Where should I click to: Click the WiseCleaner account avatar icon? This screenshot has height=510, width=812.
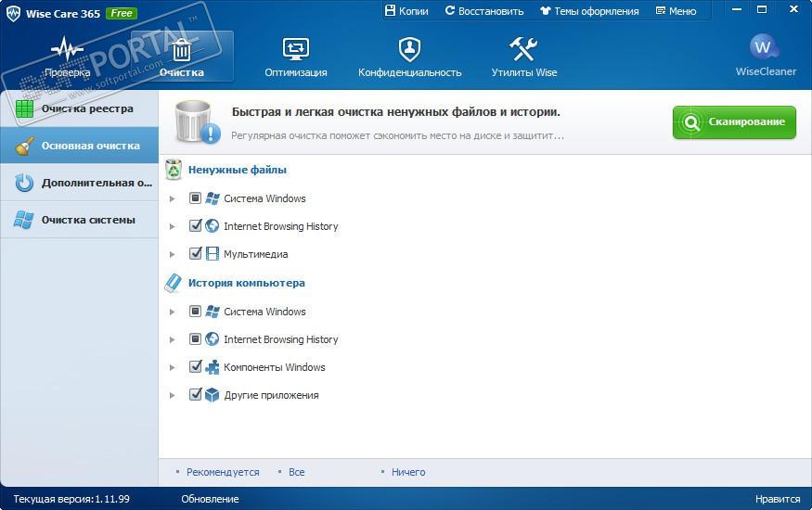click(x=764, y=47)
